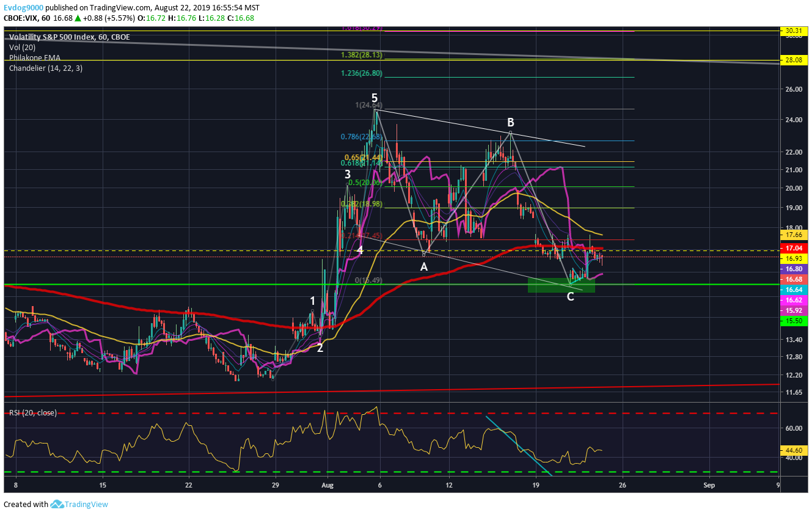Click the 26.00 price axis value
This screenshot has height=515, width=812.
point(792,89)
